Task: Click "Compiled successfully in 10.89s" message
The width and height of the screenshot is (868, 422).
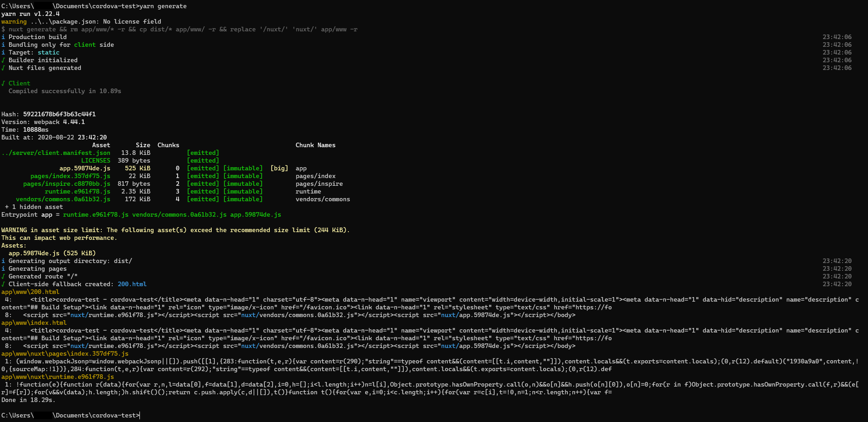Action: 65,91
